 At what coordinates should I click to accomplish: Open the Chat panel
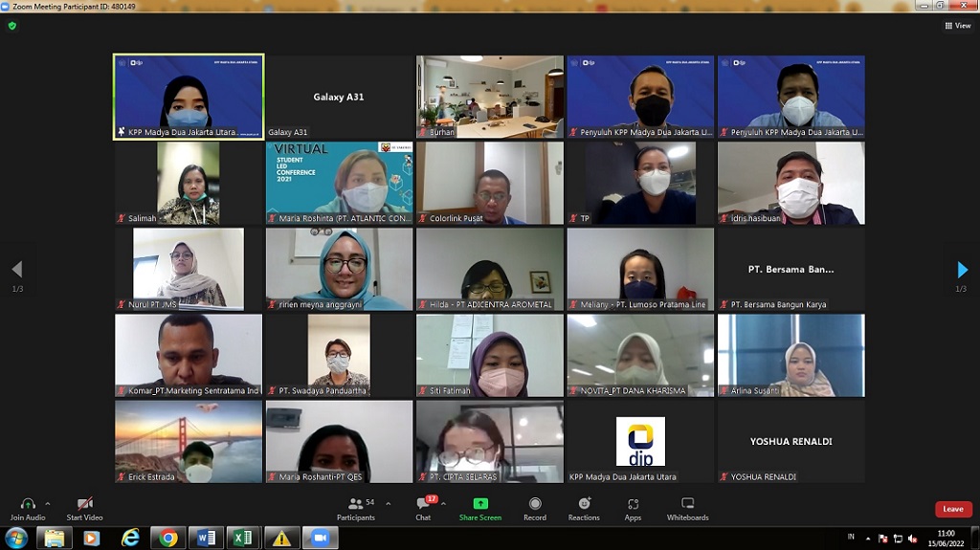(x=423, y=504)
